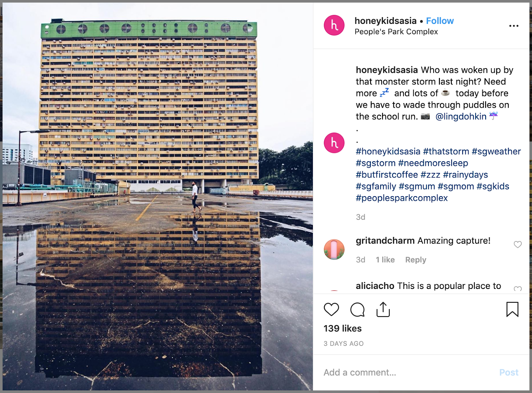Click the honeykidsasia profile avatar in header
This screenshot has height=393, width=532.
pyautogui.click(x=334, y=25)
